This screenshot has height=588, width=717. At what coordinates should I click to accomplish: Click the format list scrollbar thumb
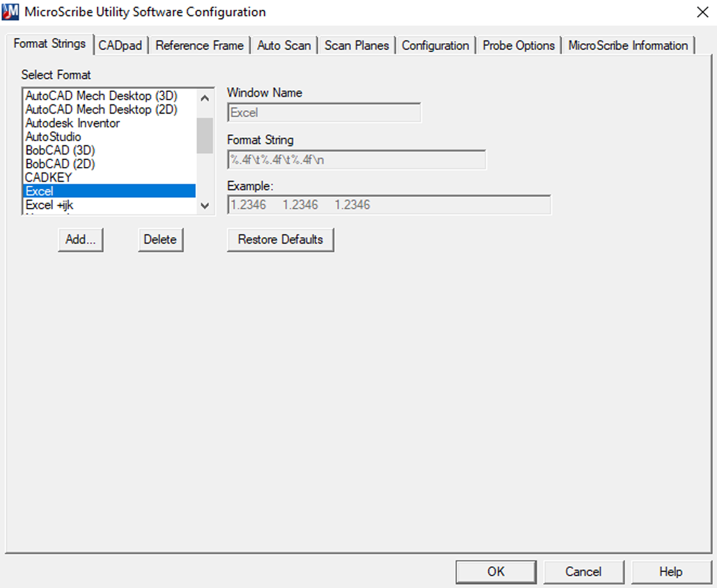tap(205, 136)
